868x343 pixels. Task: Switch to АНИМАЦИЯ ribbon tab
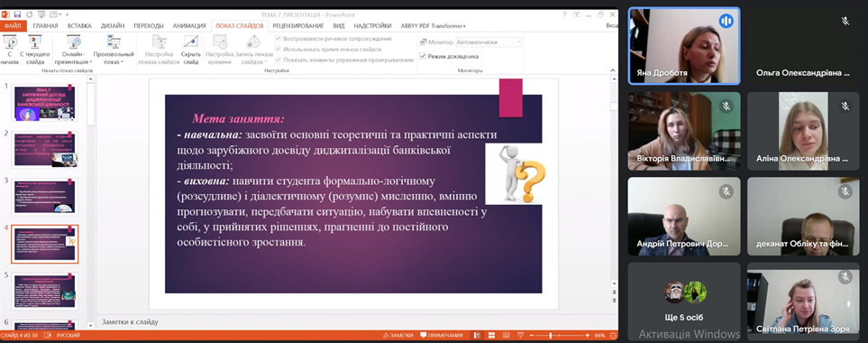[x=188, y=25]
